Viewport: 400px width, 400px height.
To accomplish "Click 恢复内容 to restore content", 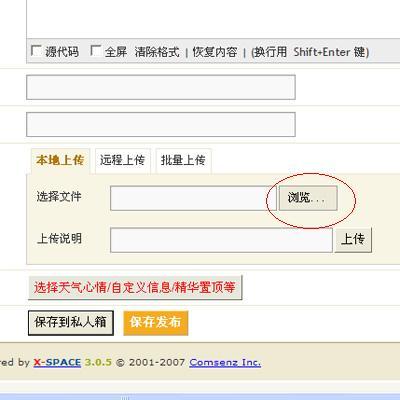I will pos(215,52).
